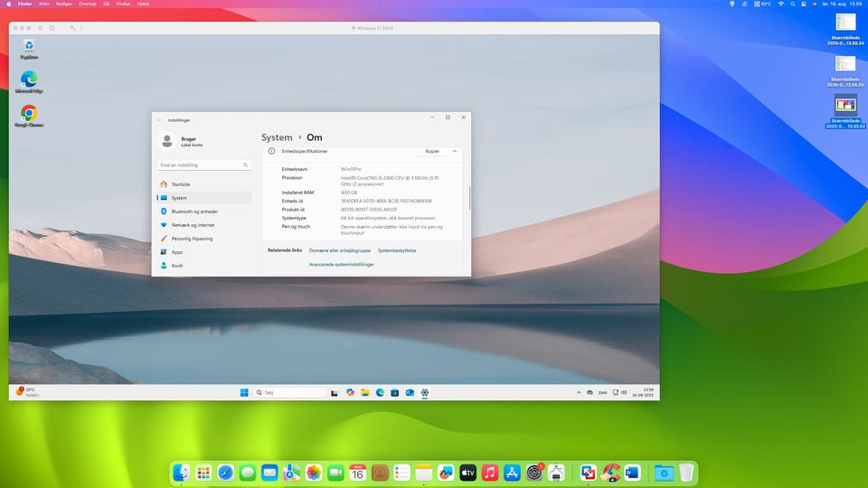Click the Windows Start button in taskbar
Screen dimensions: 868x488
[x=244, y=393]
